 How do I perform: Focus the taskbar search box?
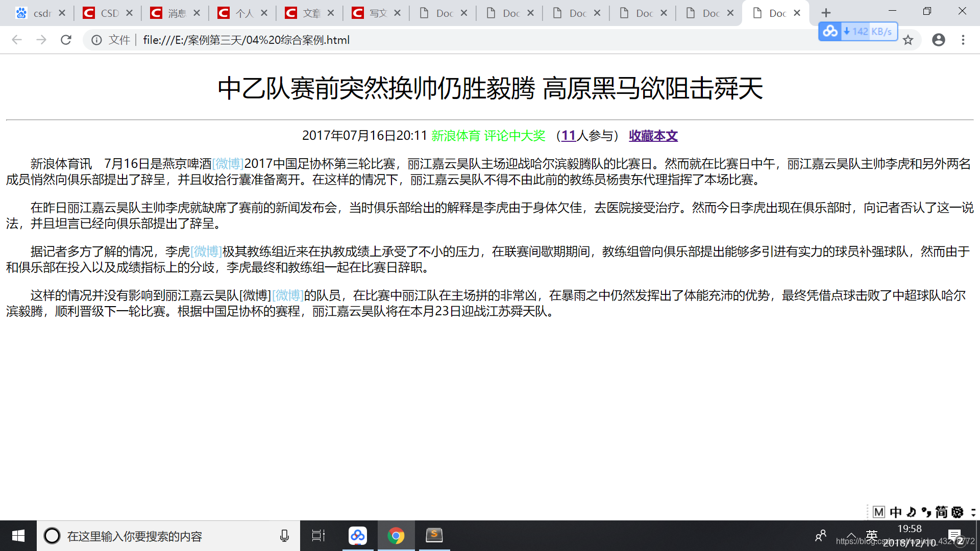coord(168,536)
